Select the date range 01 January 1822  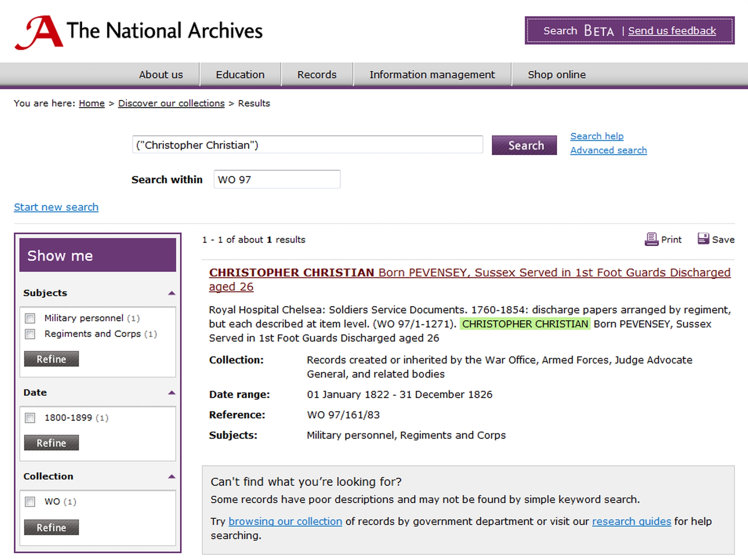pos(348,394)
